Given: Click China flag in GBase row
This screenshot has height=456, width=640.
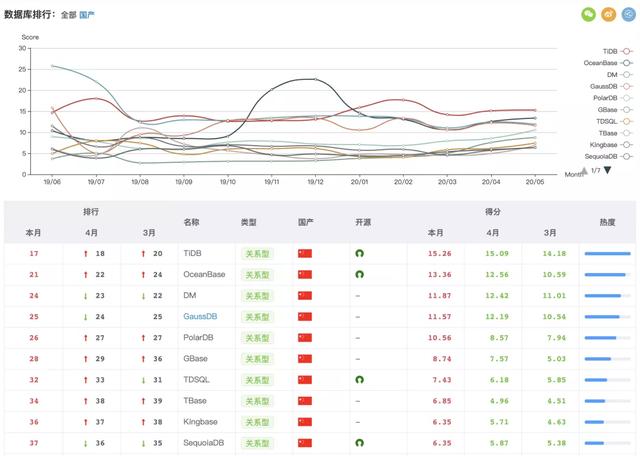Looking at the screenshot, I should pos(305,359).
